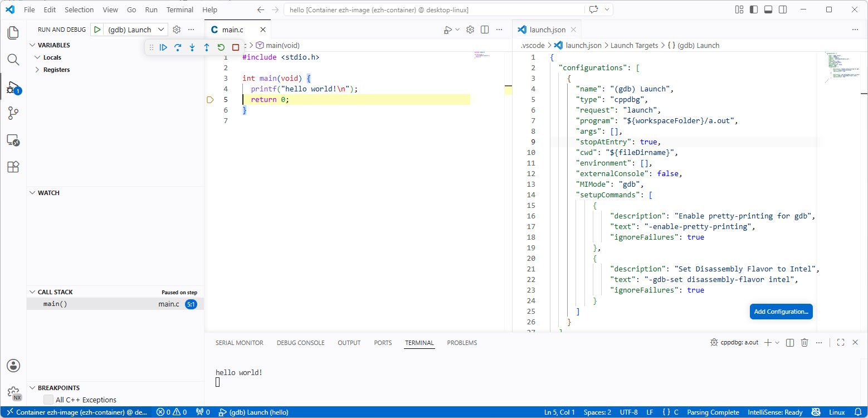Open the Run menu
The image size is (868, 418).
pos(151,9)
